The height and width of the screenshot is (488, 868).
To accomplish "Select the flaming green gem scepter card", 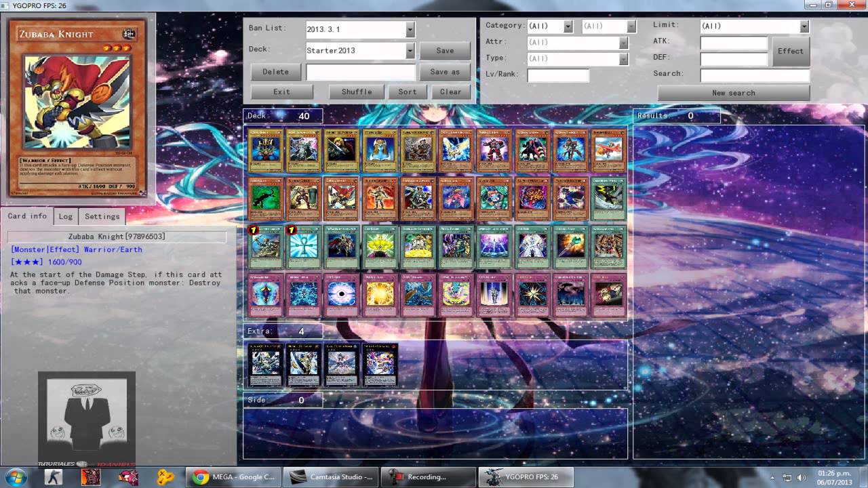I will (570, 247).
